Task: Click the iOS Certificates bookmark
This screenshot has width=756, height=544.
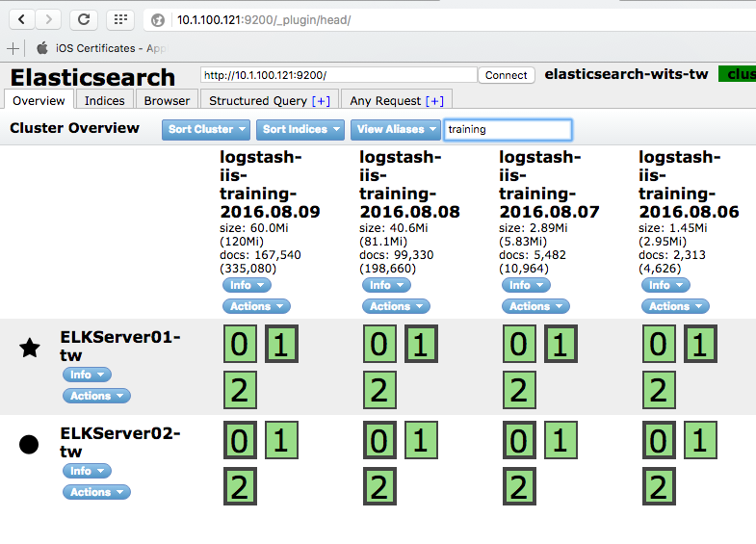Action: click(104, 48)
